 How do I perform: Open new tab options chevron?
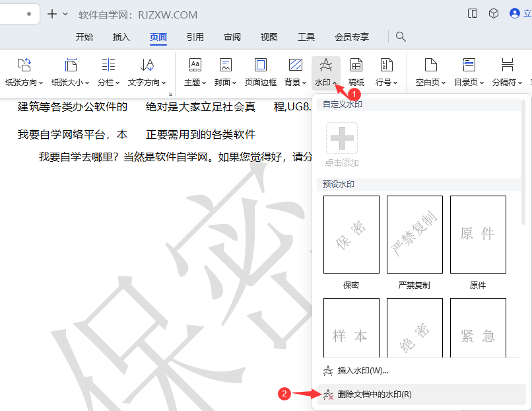[x=65, y=14]
